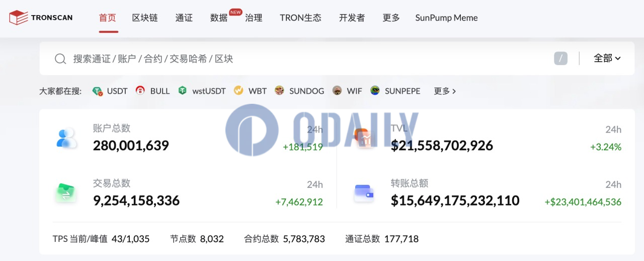The height and width of the screenshot is (261, 644).
Task: Click the slash shortcut key badge
Action: click(x=561, y=58)
